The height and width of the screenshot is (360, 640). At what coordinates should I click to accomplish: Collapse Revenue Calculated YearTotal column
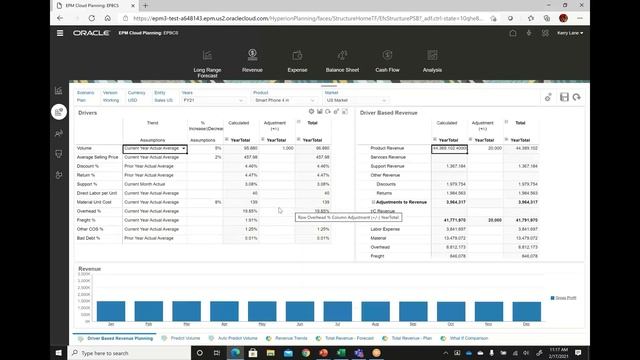point(434,140)
